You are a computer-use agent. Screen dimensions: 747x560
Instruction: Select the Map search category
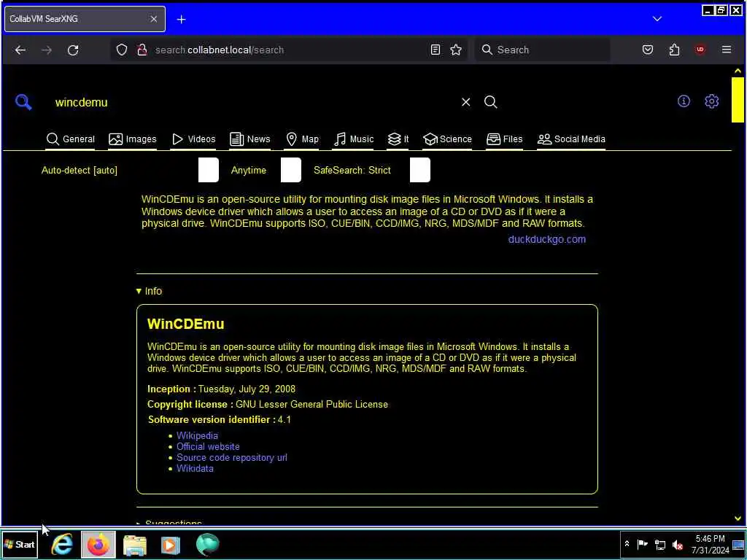tap(302, 139)
